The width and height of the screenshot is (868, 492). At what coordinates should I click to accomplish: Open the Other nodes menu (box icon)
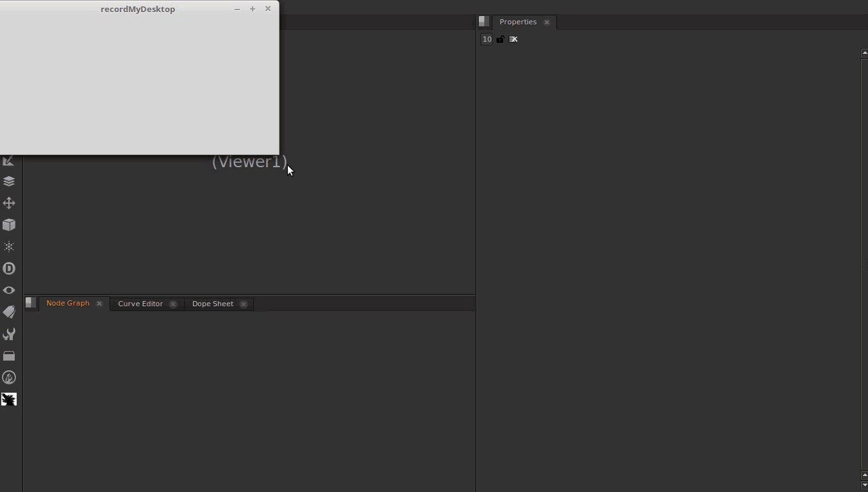pos(9,356)
